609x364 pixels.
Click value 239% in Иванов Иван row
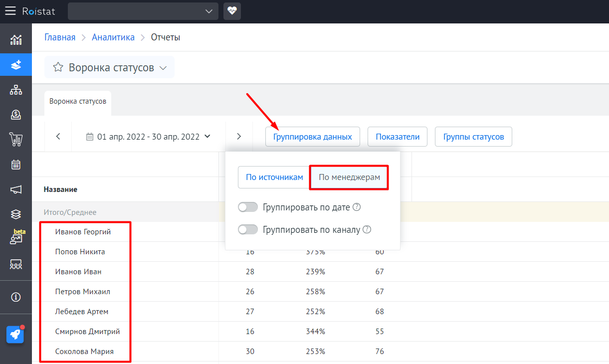tap(316, 272)
